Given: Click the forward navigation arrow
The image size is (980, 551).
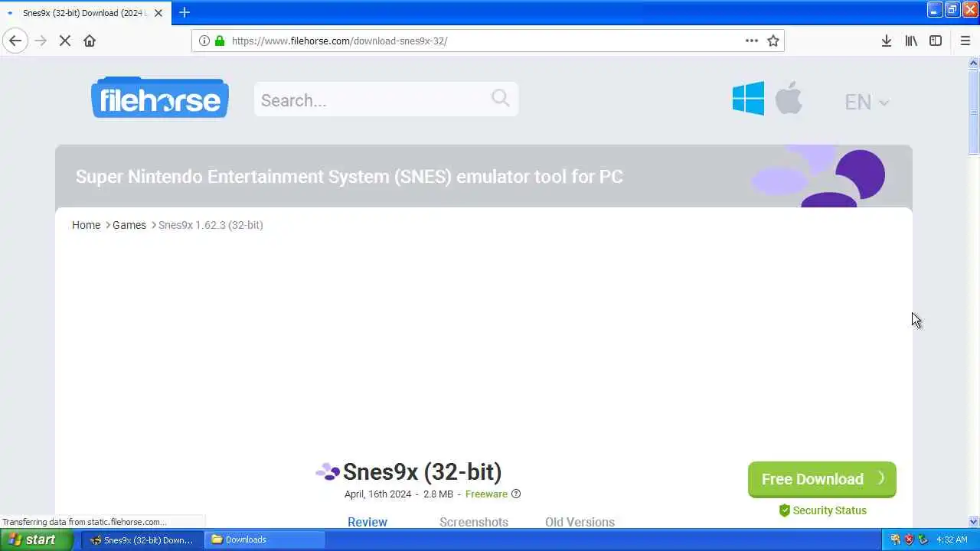Looking at the screenshot, I should click(x=41, y=41).
